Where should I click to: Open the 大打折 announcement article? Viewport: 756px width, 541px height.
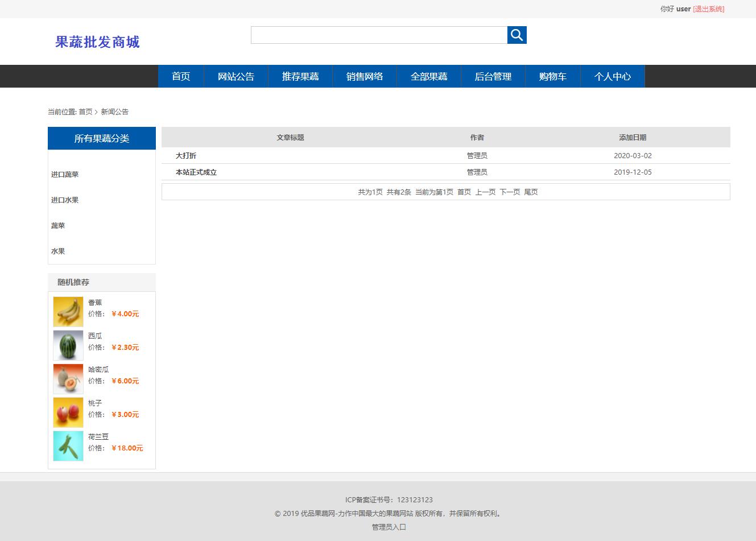[x=185, y=155]
